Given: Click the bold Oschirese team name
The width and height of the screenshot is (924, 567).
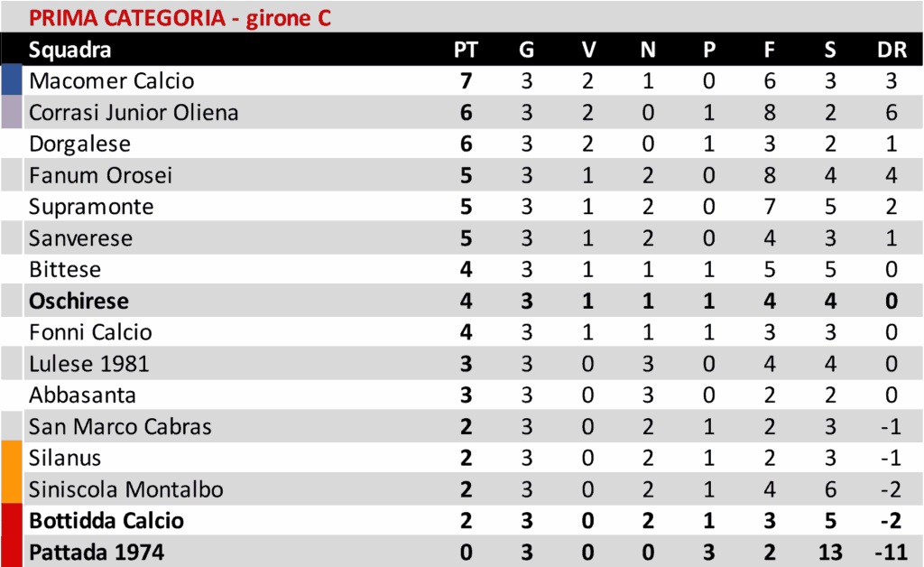Looking at the screenshot, I should click(x=79, y=301).
